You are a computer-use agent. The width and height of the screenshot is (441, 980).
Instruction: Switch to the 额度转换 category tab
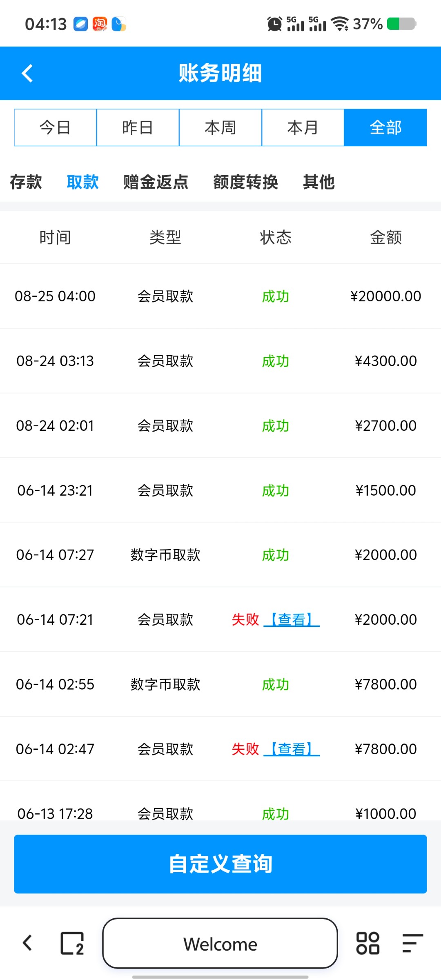click(x=245, y=182)
